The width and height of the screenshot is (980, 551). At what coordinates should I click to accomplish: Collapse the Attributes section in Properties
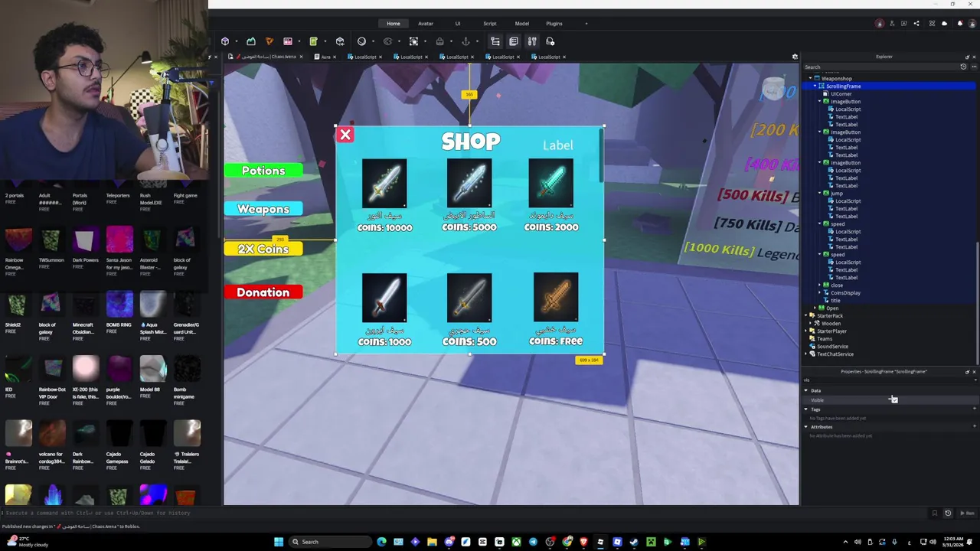point(805,427)
